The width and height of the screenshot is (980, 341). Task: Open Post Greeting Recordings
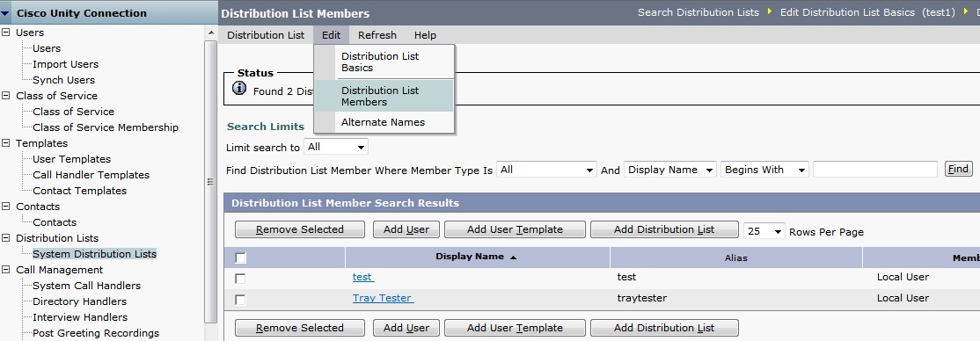(x=96, y=333)
